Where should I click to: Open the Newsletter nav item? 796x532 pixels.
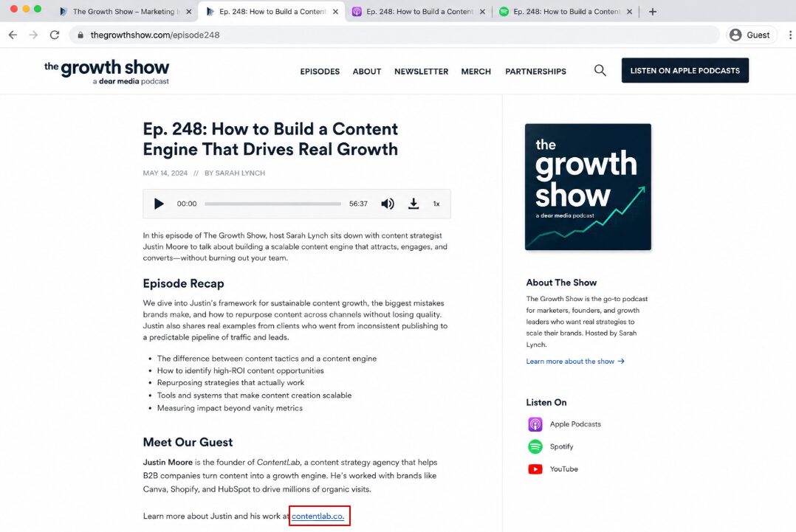coord(422,72)
